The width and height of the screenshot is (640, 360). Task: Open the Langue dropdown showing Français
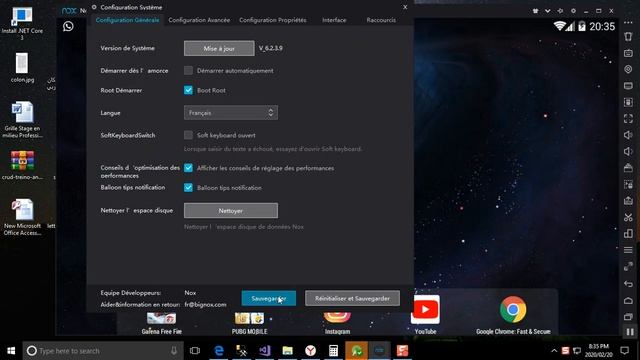click(231, 113)
